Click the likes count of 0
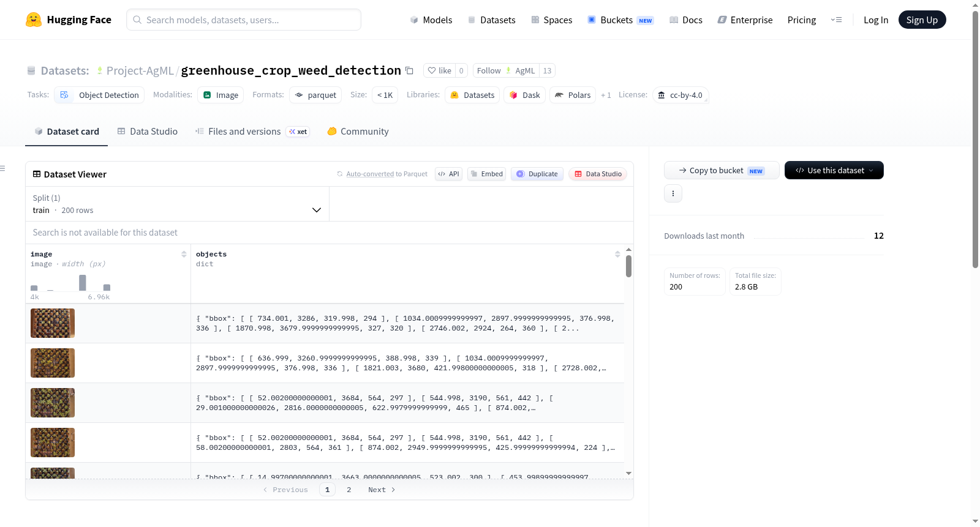This screenshot has width=980, height=527. [x=461, y=70]
